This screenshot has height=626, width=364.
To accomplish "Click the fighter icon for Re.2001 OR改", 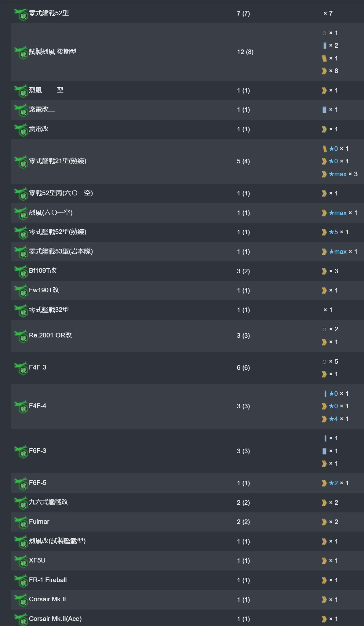I will click(21, 336).
